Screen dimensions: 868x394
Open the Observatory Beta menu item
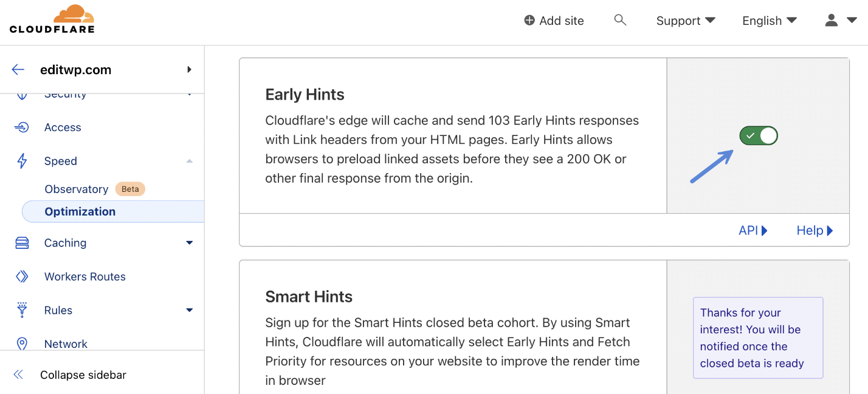[x=77, y=189]
